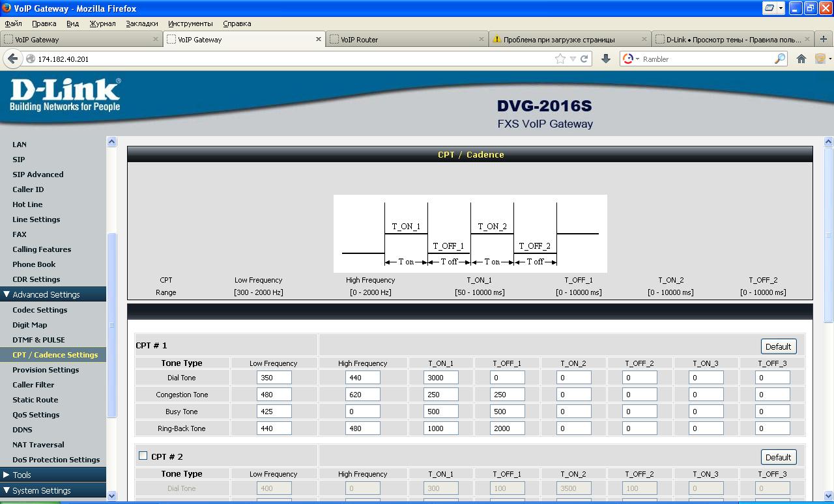Open a new tab with plus icon
The width and height of the screenshot is (834, 504).
click(824, 39)
